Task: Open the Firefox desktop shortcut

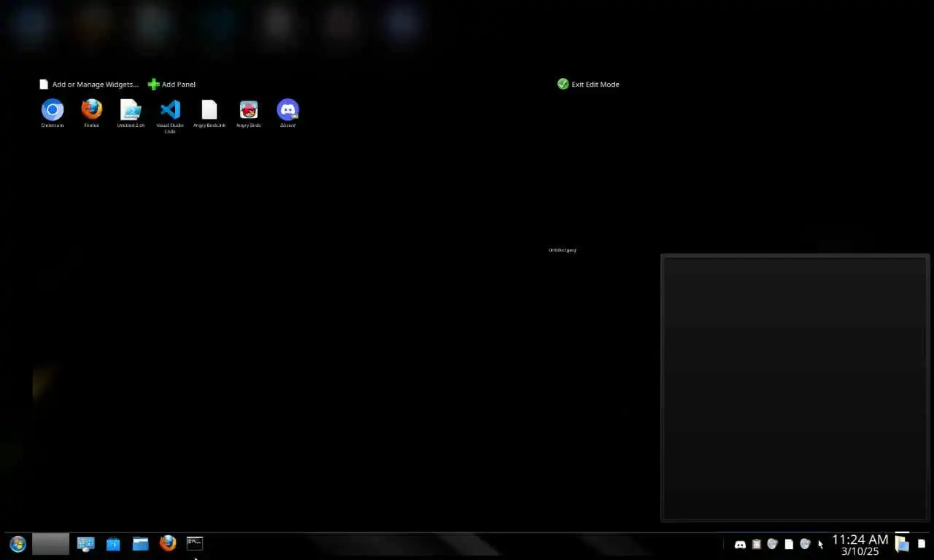Action: pyautogui.click(x=91, y=113)
